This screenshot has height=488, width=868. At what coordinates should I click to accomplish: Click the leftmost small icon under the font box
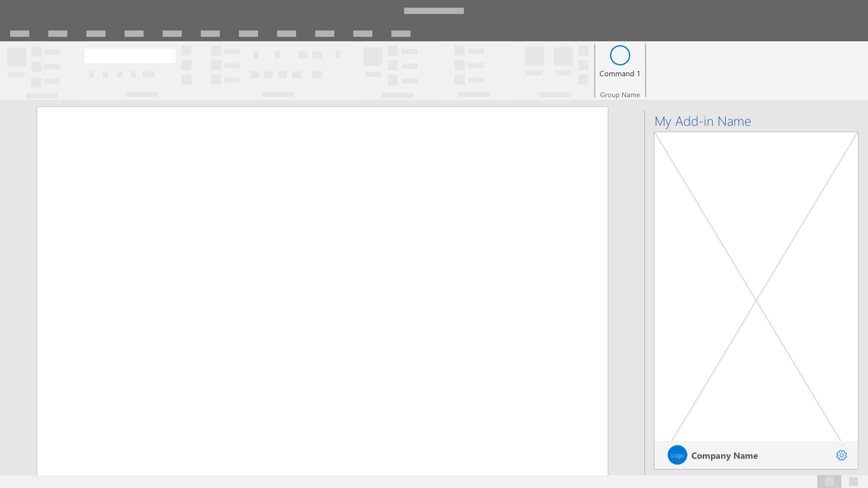92,74
